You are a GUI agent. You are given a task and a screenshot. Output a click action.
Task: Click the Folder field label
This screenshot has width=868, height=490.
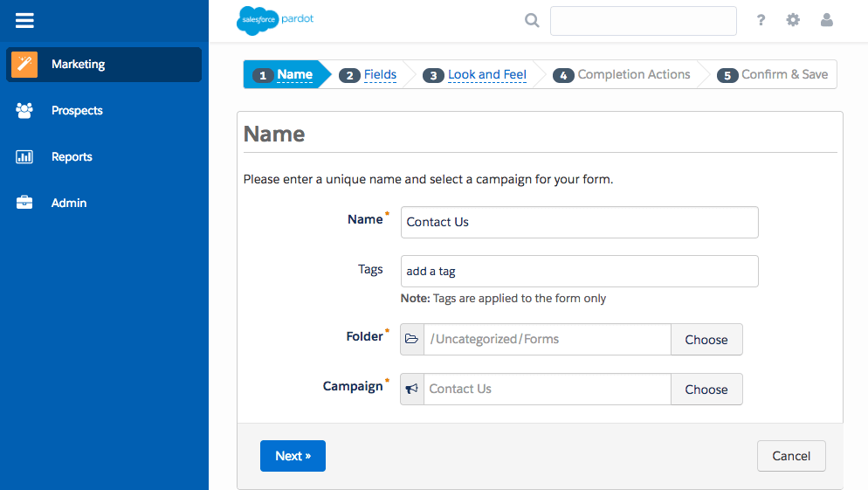point(365,336)
